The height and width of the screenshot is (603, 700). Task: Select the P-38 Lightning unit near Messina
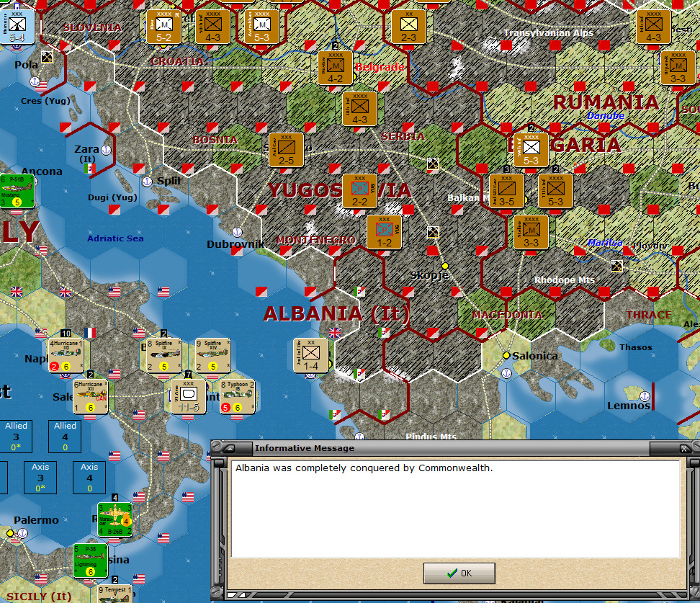click(x=90, y=560)
